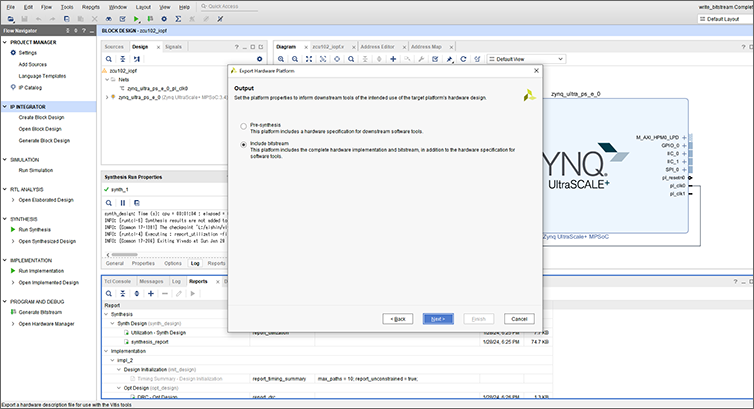Click the binoculars find toolbar icon
Image resolution: width=754 pixels, height=409 pixels.
(109, 19)
